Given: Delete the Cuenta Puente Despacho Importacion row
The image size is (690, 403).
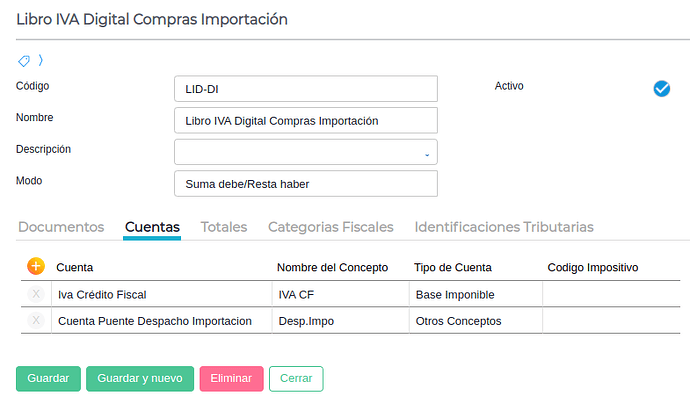Looking at the screenshot, I should [x=36, y=320].
